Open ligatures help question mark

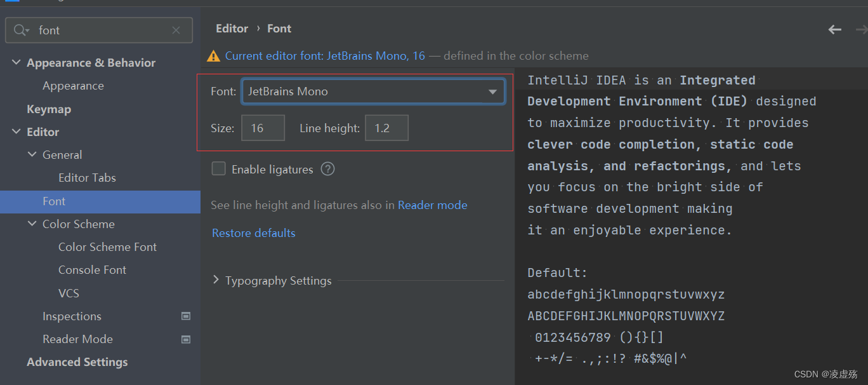327,169
